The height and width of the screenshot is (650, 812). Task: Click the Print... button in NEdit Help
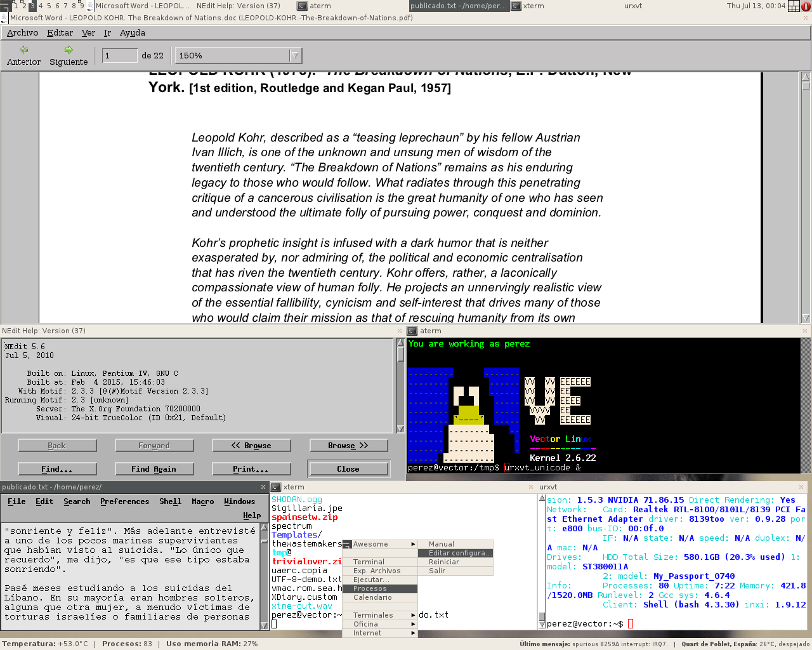(x=251, y=469)
